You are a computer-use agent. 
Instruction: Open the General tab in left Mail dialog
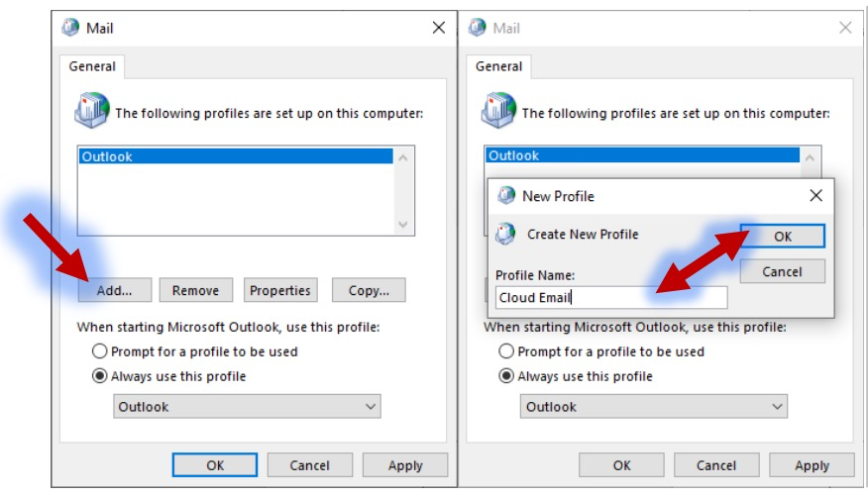[x=92, y=66]
